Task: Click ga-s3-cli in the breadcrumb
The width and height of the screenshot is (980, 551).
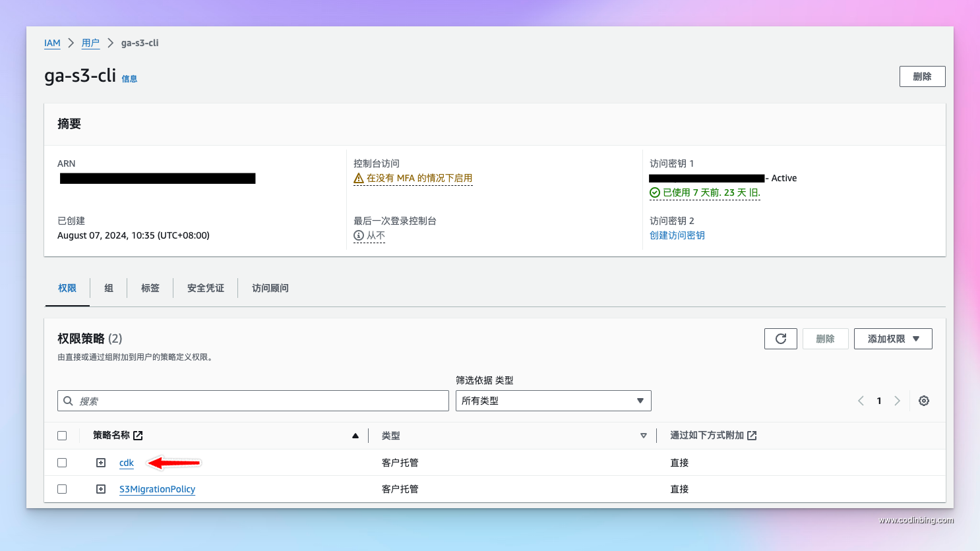Action: (140, 43)
